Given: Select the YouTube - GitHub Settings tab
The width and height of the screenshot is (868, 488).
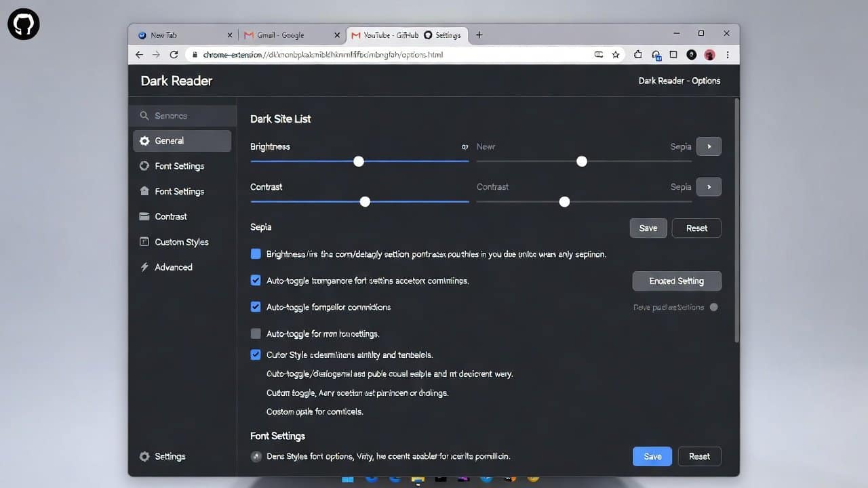Looking at the screenshot, I should click(x=407, y=35).
